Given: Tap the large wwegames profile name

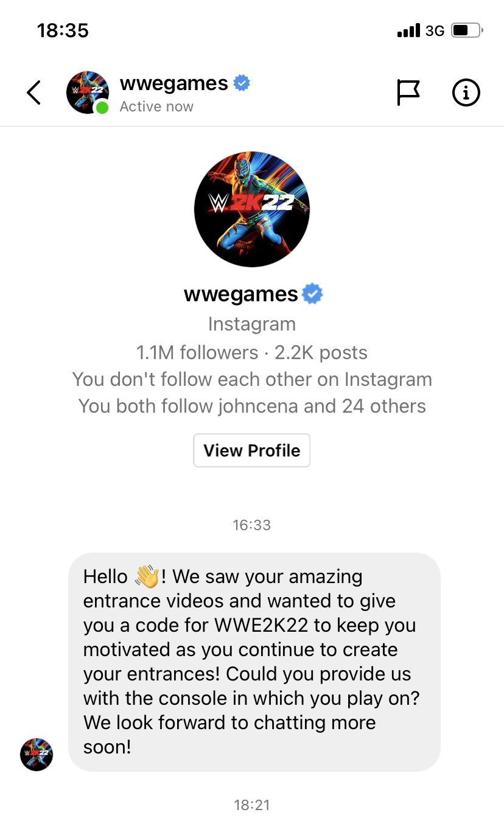Looking at the screenshot, I should 241,294.
